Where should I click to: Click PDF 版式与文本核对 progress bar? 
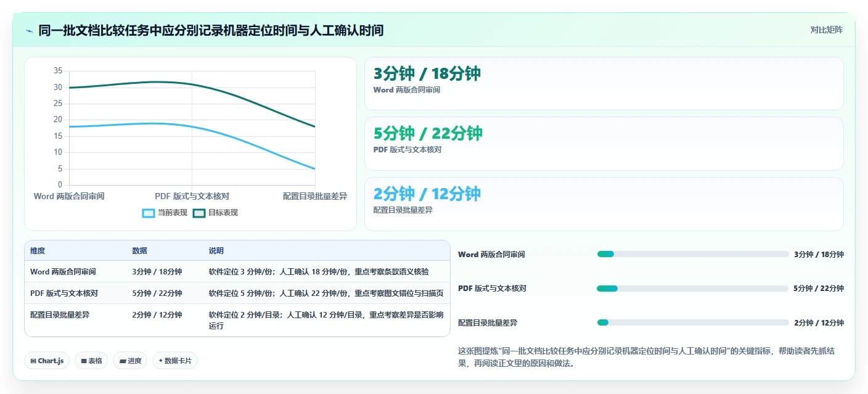click(x=692, y=289)
